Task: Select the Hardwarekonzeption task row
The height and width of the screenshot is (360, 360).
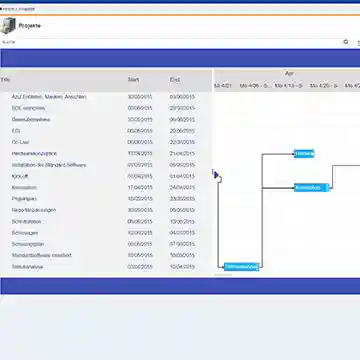Action: click(x=106, y=153)
